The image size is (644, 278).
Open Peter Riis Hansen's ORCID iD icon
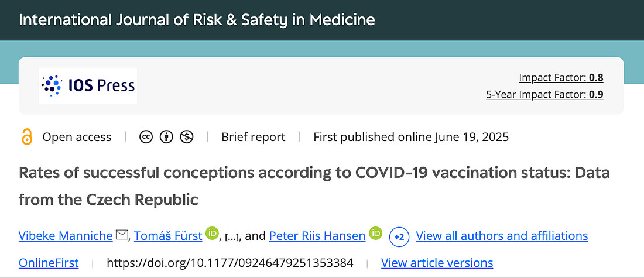coord(376,234)
